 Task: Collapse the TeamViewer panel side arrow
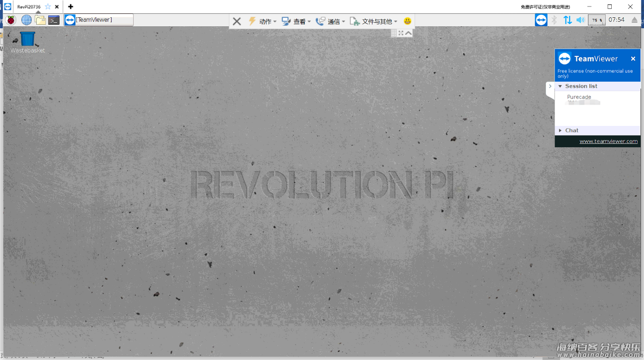[550, 86]
